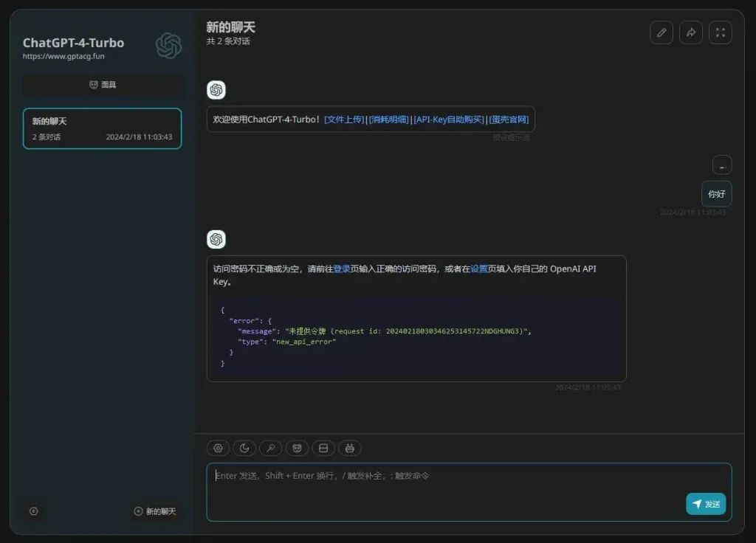Open the [文件上传] link

344,120
